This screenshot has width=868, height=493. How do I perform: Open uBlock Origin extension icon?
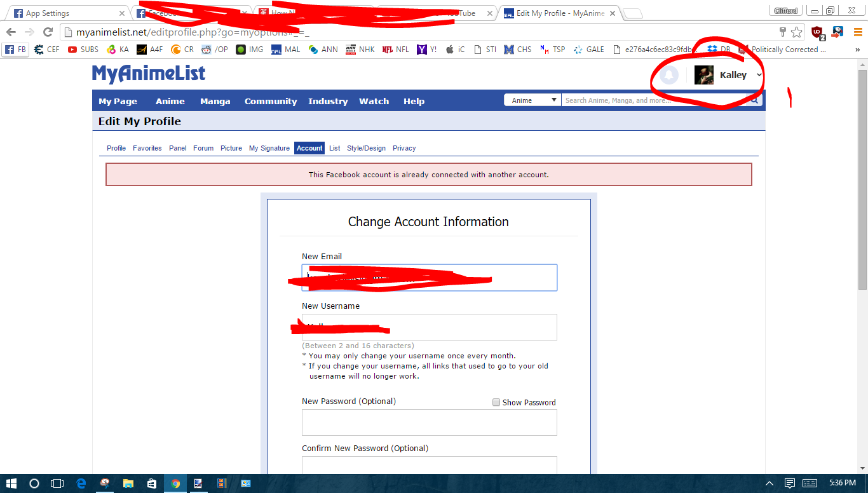pyautogui.click(x=817, y=32)
